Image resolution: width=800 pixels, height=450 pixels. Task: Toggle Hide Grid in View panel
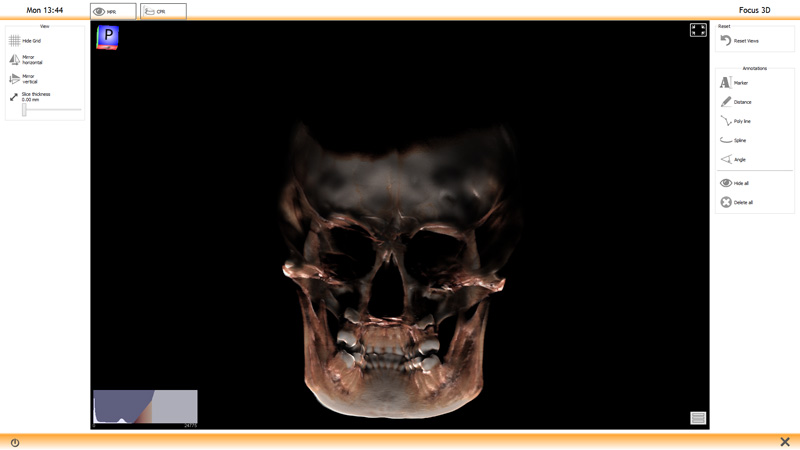coord(15,41)
